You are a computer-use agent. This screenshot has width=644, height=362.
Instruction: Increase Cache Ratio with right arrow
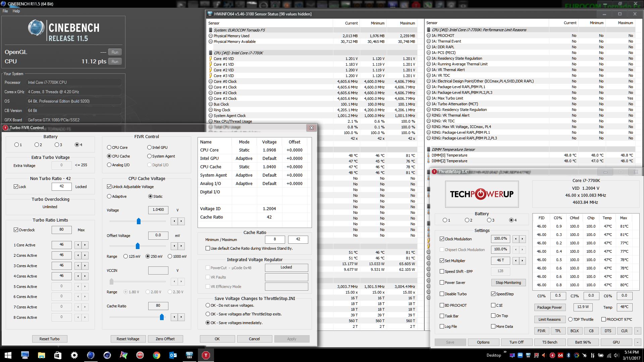pos(181,317)
